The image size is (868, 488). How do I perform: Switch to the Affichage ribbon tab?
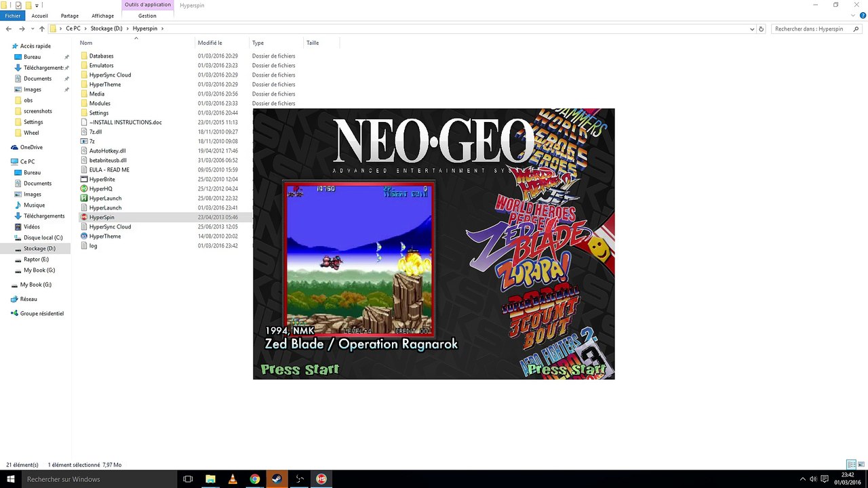click(103, 16)
